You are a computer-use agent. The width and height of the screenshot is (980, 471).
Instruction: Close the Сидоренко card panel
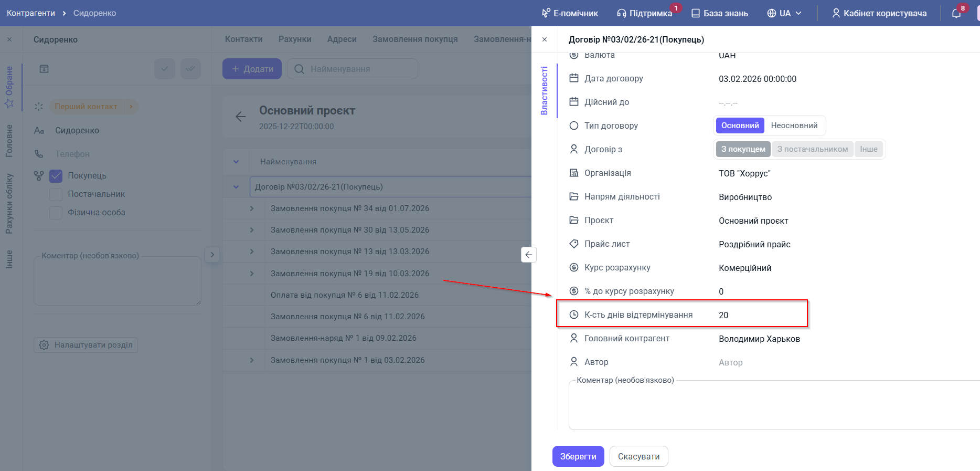(x=9, y=39)
